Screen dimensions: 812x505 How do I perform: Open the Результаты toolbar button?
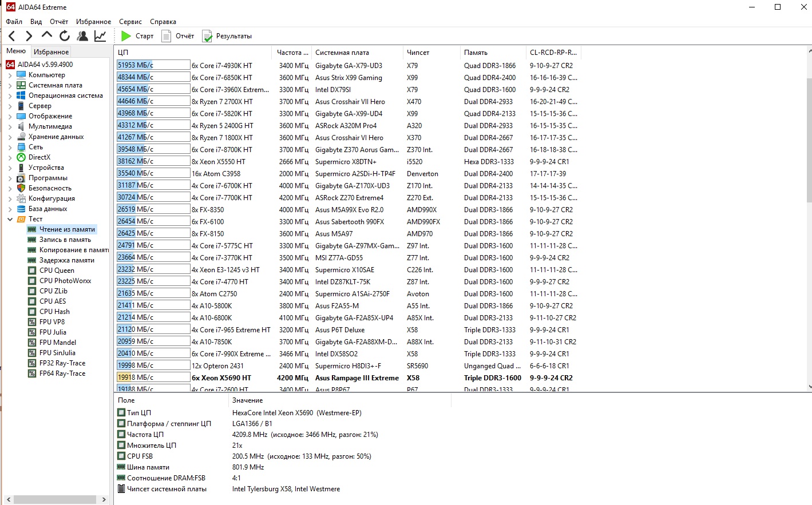[227, 36]
